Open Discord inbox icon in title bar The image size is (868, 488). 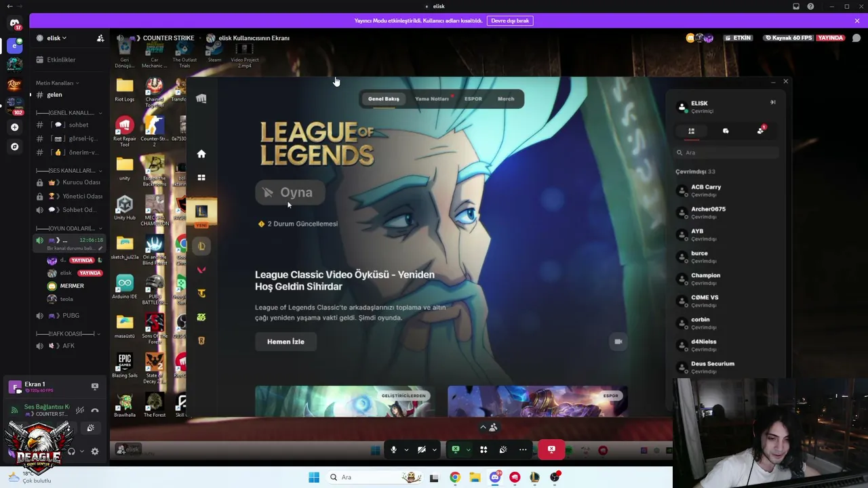pos(796,7)
